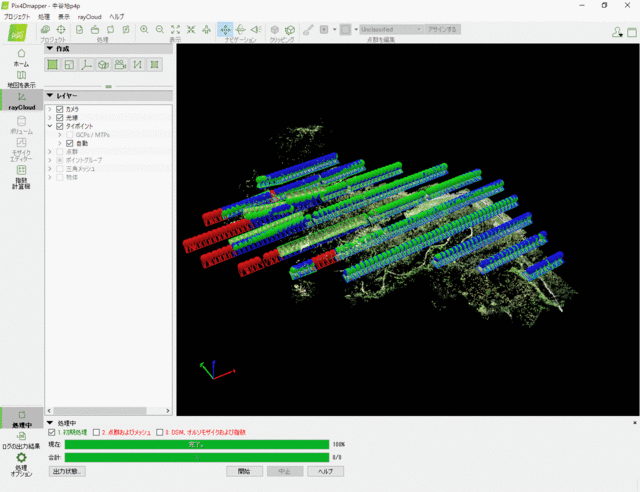Image resolution: width=640 pixels, height=492 pixels.
Task: Click the ヘルプ button in processing panel
Action: (325, 471)
